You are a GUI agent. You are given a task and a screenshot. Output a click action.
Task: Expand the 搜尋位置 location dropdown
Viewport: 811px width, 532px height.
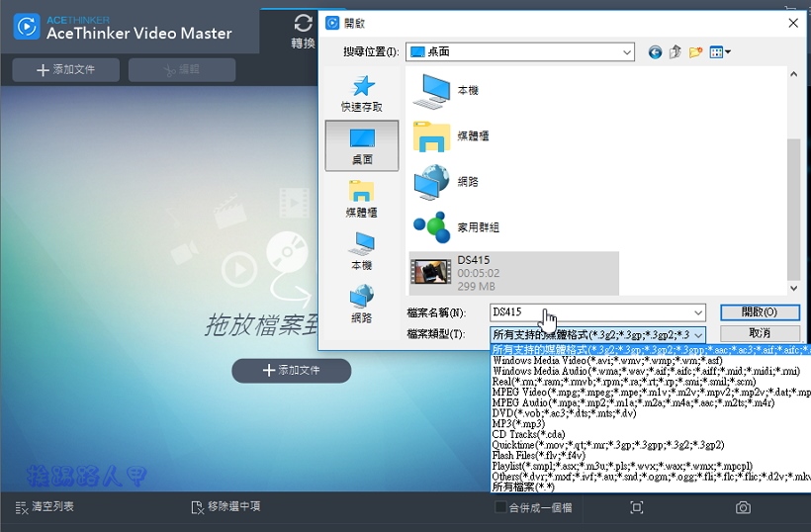626,52
